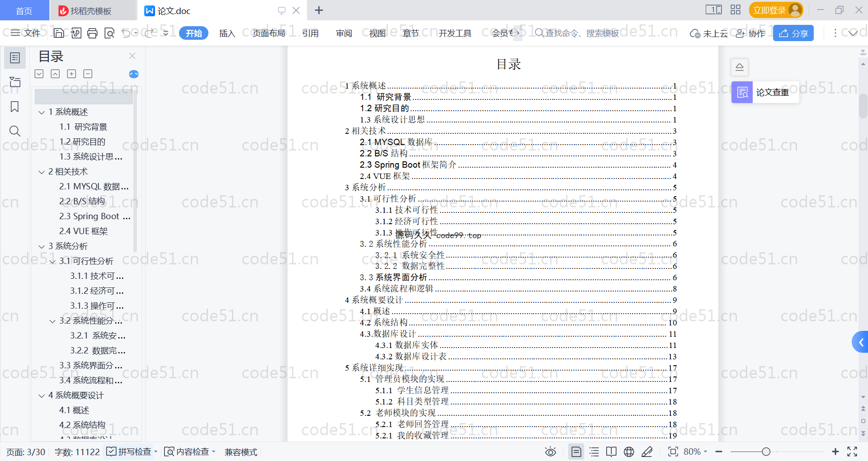Viewport: 868px width, 461px height.
Task: Click the 未上云 cloud status button
Action: [x=709, y=33]
